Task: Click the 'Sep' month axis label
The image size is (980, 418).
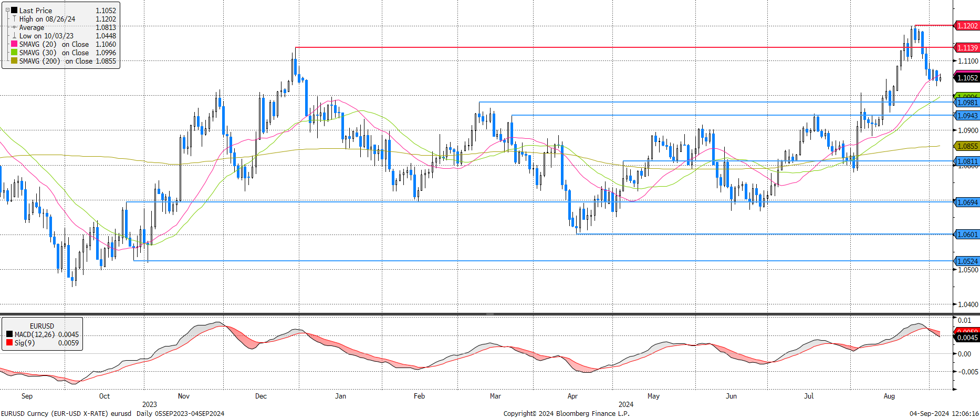Action: (27, 396)
